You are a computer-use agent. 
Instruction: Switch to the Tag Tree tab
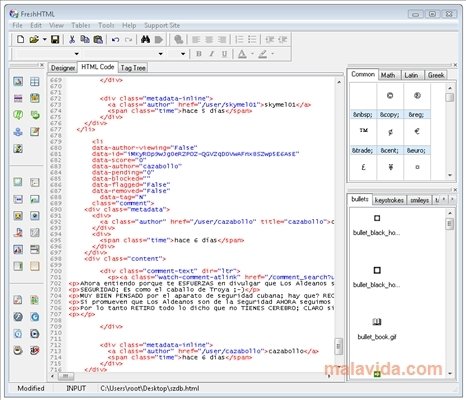pyautogui.click(x=133, y=68)
